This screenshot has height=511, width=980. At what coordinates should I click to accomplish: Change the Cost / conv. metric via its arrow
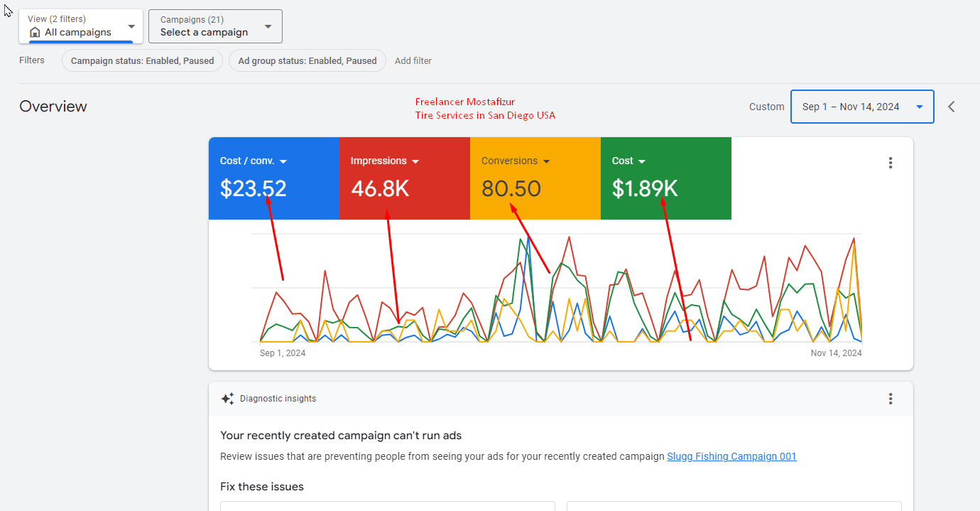tap(283, 162)
